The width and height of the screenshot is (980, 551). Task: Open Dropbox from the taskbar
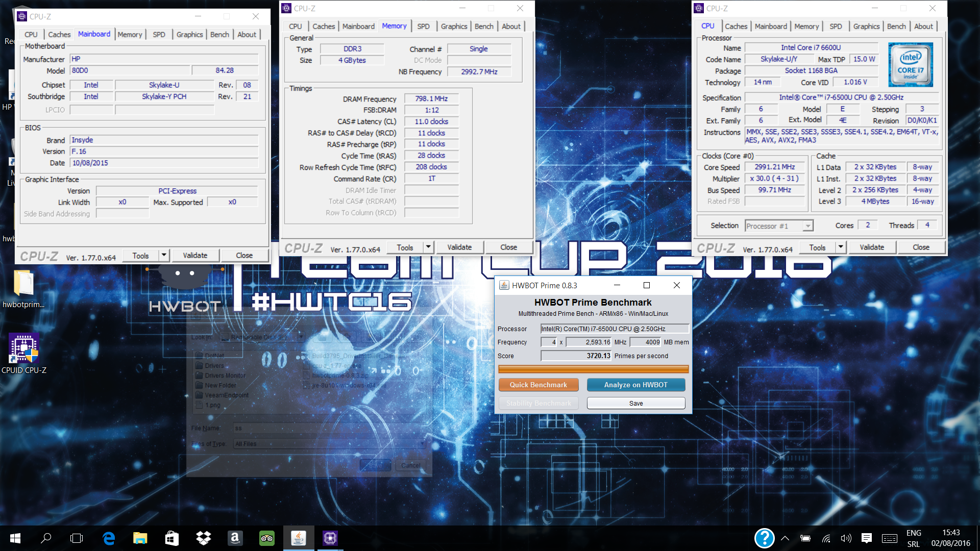pos(204,538)
